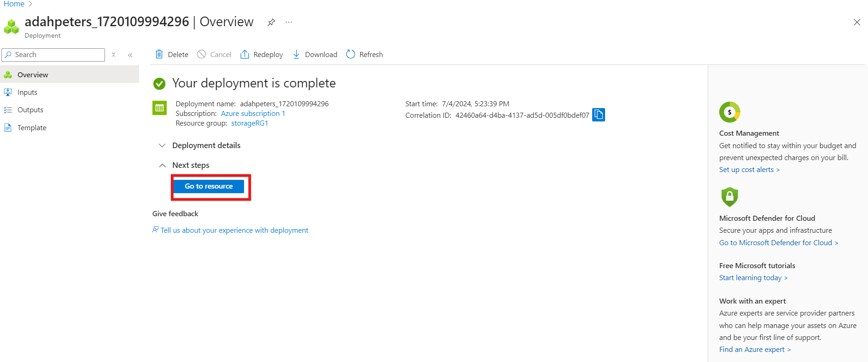
Task: Open the Azure subscription 1 link
Action: 253,114
